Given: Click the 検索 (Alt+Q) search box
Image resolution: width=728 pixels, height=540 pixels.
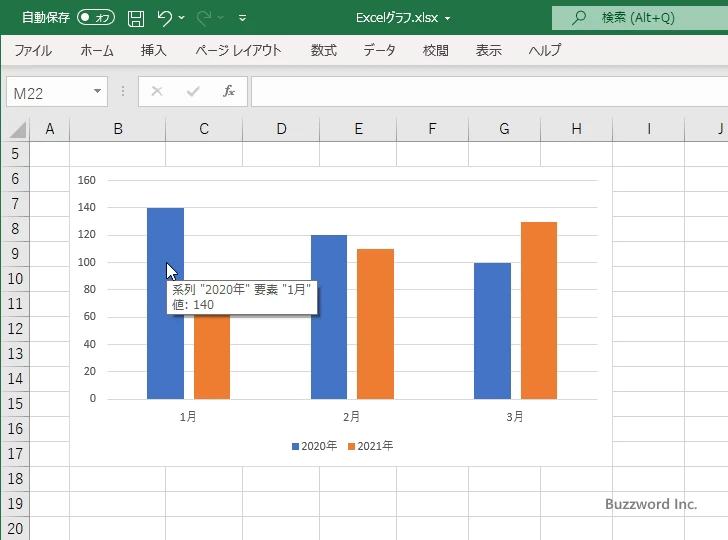Looking at the screenshot, I should click(640, 18).
